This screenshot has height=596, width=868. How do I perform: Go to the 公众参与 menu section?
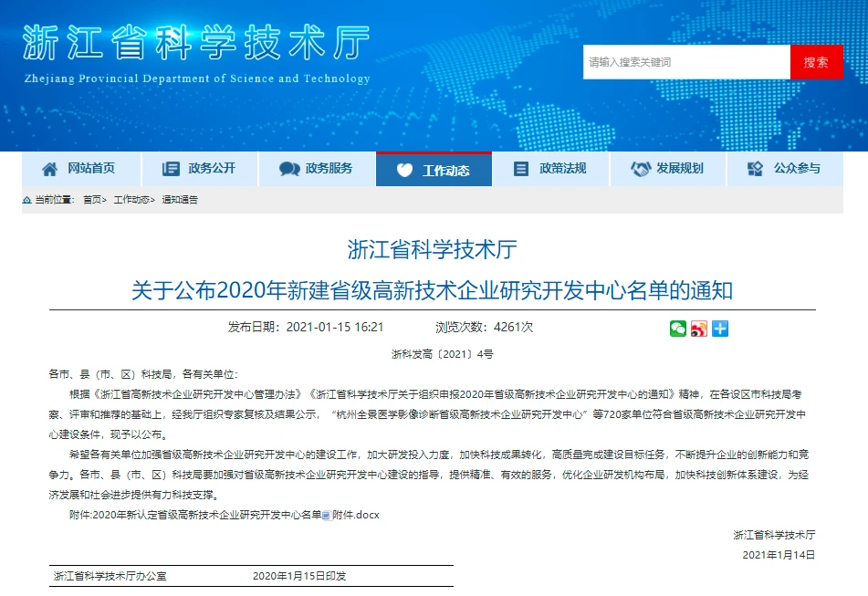coord(797,169)
